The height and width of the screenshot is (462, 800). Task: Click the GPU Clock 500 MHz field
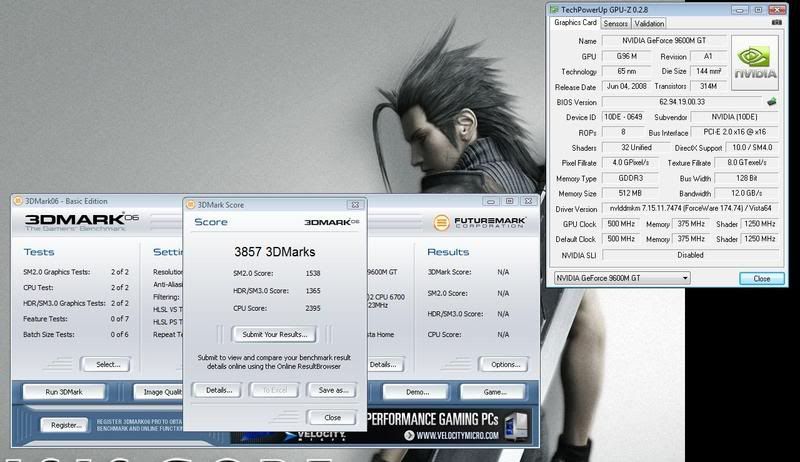621,224
